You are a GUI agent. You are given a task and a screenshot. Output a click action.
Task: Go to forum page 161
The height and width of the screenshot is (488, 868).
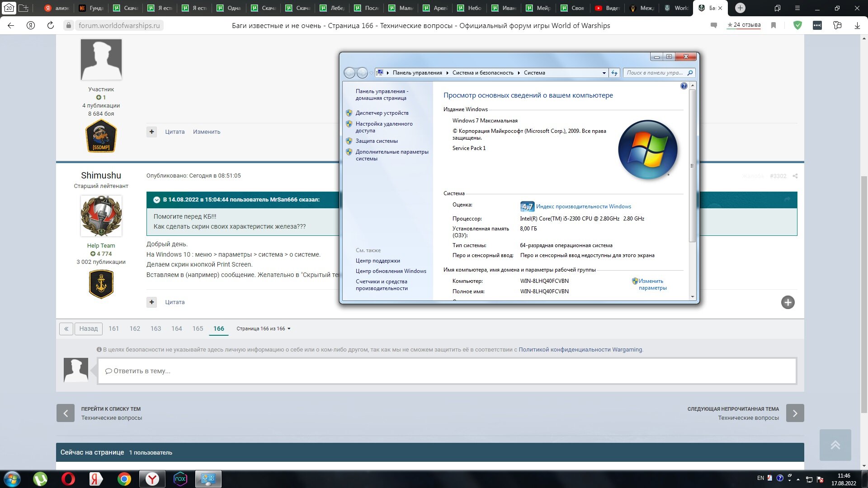tap(114, 328)
